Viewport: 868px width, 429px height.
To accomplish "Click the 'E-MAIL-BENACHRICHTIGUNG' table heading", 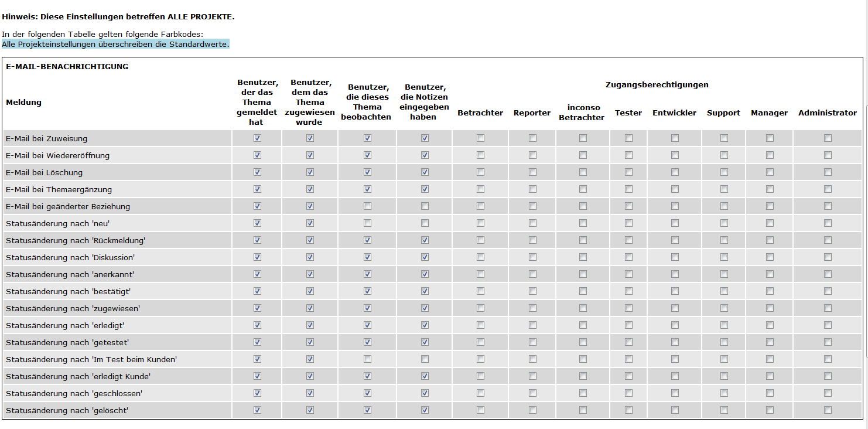I will pos(67,67).
